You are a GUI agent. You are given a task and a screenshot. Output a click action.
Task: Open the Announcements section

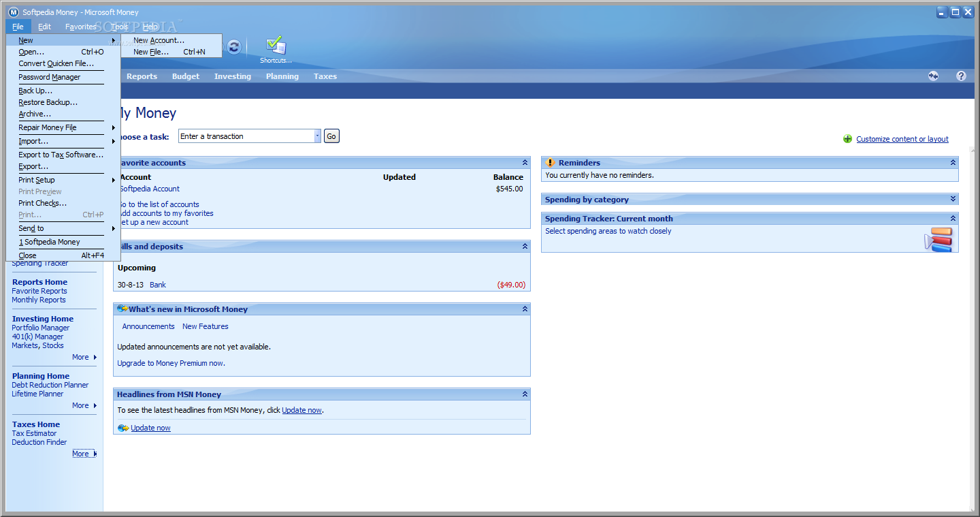click(148, 326)
